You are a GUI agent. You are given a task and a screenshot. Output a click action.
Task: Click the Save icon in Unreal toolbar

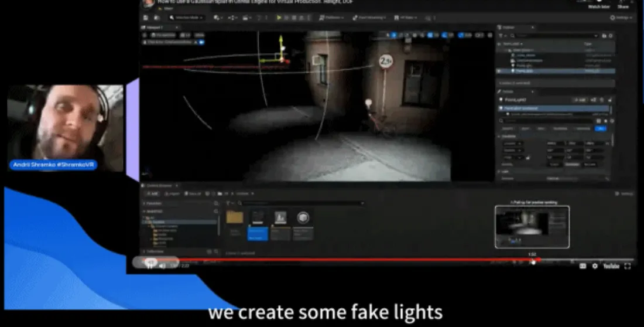tap(146, 18)
